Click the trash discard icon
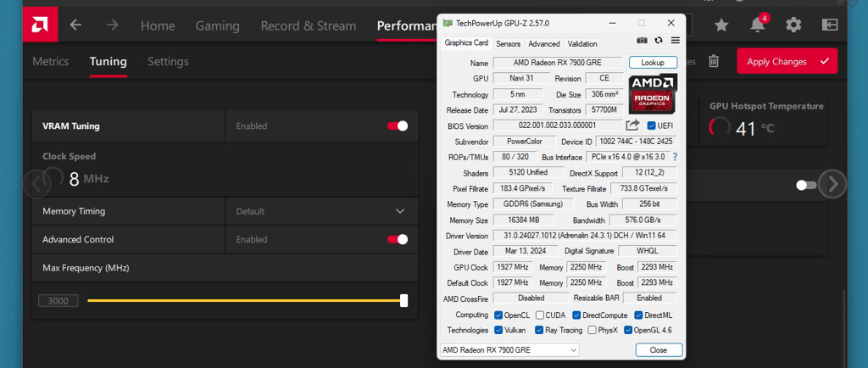Viewport: 868px width, 368px height. (714, 61)
